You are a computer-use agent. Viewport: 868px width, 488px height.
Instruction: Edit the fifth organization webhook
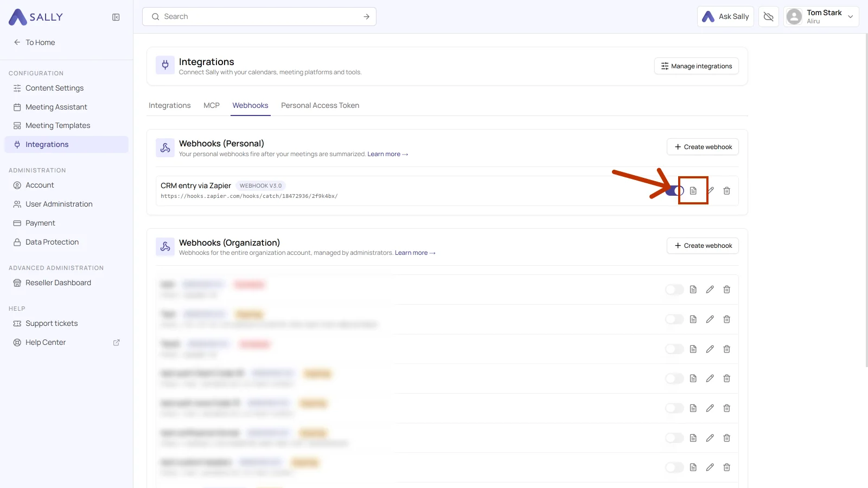pos(710,408)
